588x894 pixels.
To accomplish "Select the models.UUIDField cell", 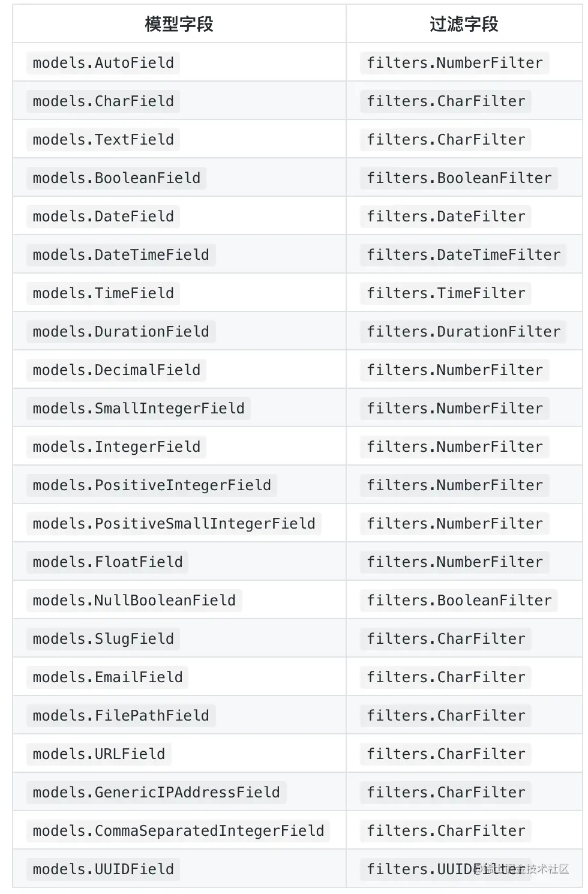I will [103, 869].
